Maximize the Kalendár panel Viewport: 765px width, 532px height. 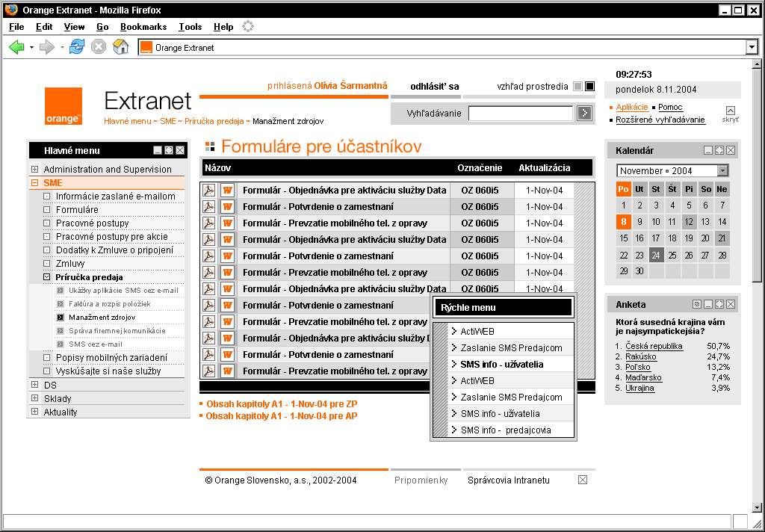[x=719, y=150]
